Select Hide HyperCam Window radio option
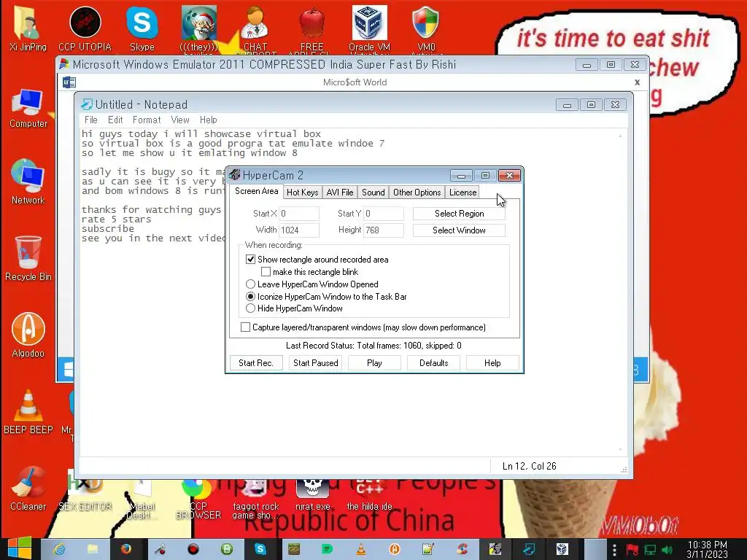This screenshot has width=747, height=560. click(x=251, y=308)
